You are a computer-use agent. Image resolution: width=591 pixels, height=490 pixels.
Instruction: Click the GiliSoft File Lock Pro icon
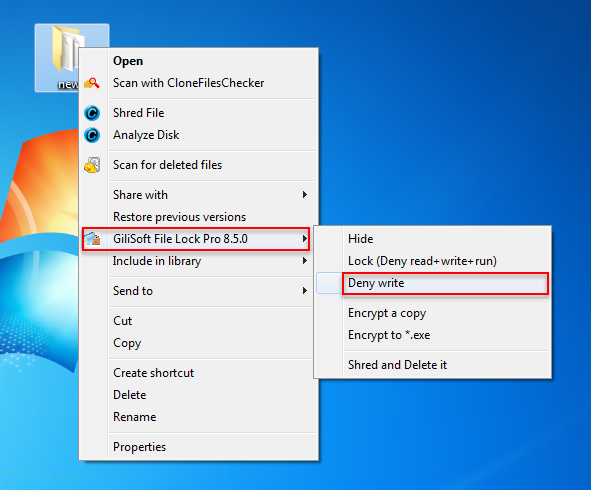92,239
